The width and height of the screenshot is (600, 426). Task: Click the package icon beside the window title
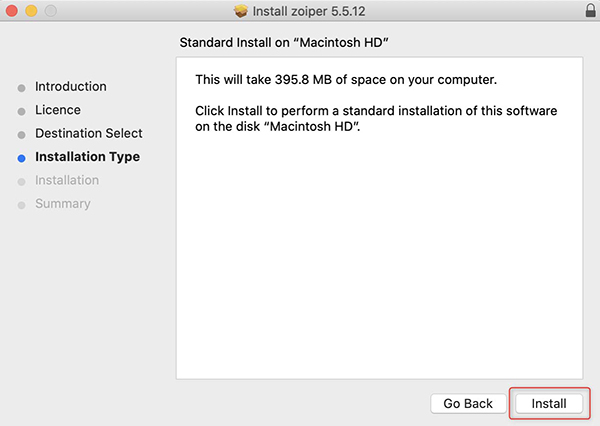[x=240, y=12]
